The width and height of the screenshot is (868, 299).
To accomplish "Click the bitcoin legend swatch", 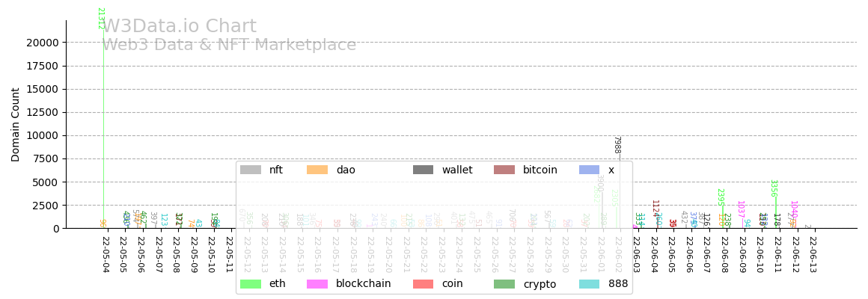I will [x=504, y=170].
